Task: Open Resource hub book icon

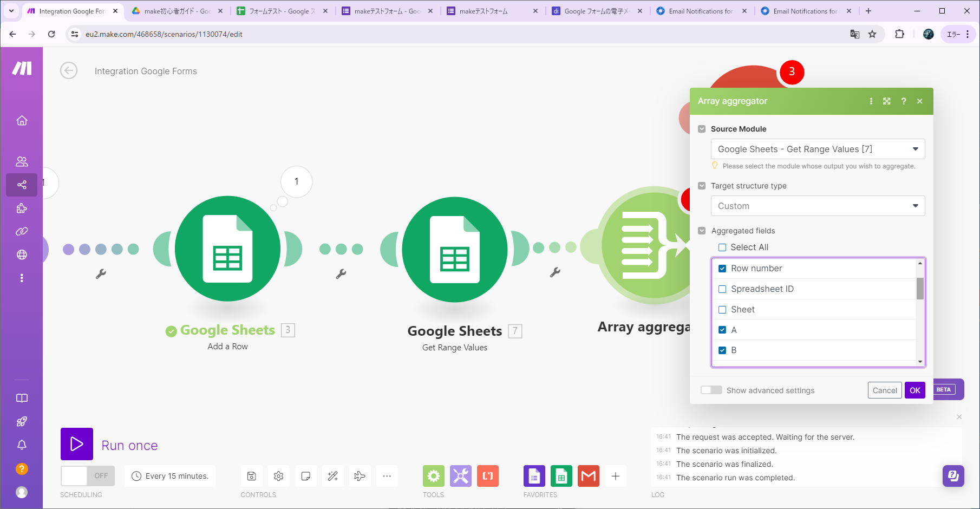Action: pos(22,398)
